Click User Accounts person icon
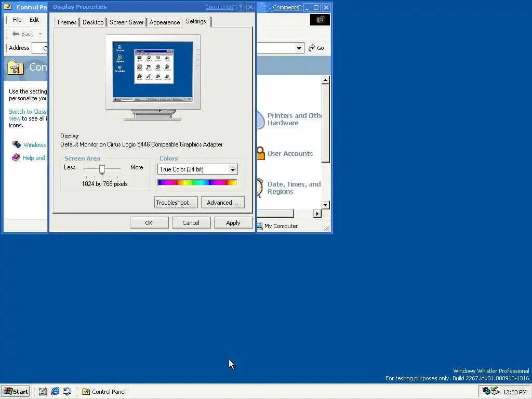This screenshot has height=399, width=532. (261, 153)
